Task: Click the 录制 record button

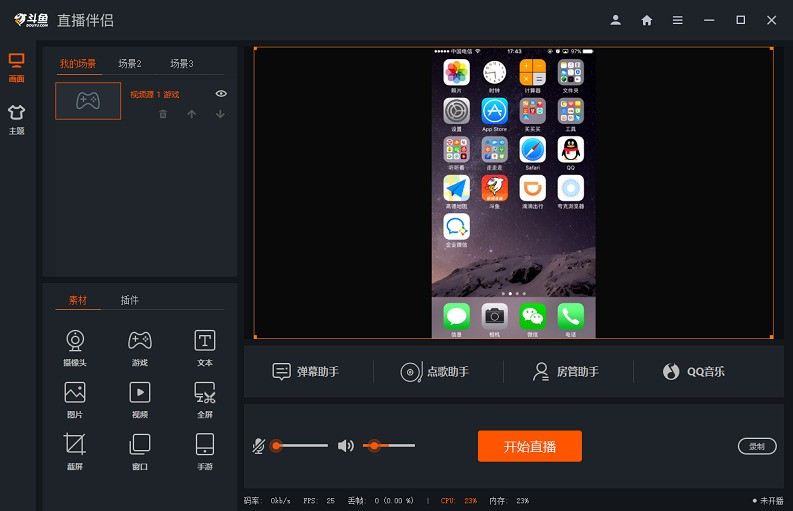Action: coord(757,446)
